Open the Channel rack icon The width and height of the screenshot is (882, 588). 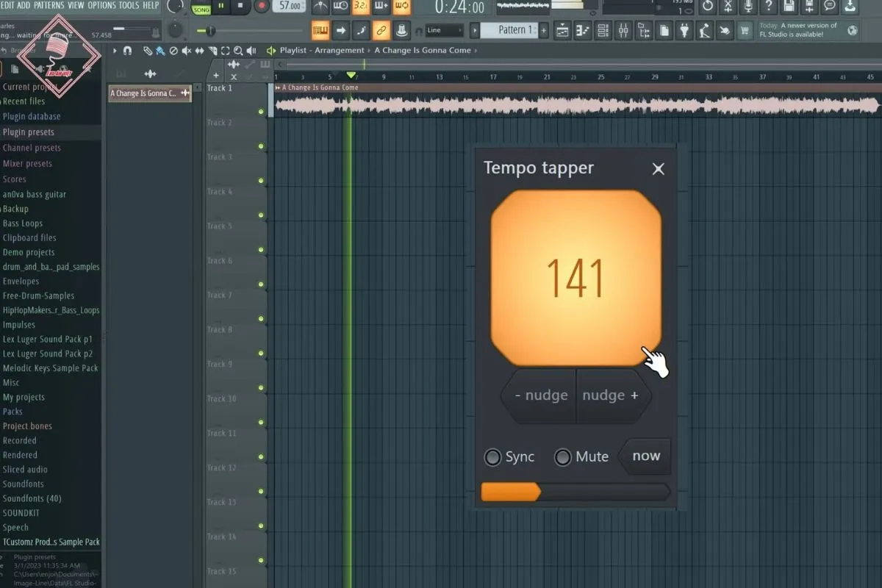[603, 31]
